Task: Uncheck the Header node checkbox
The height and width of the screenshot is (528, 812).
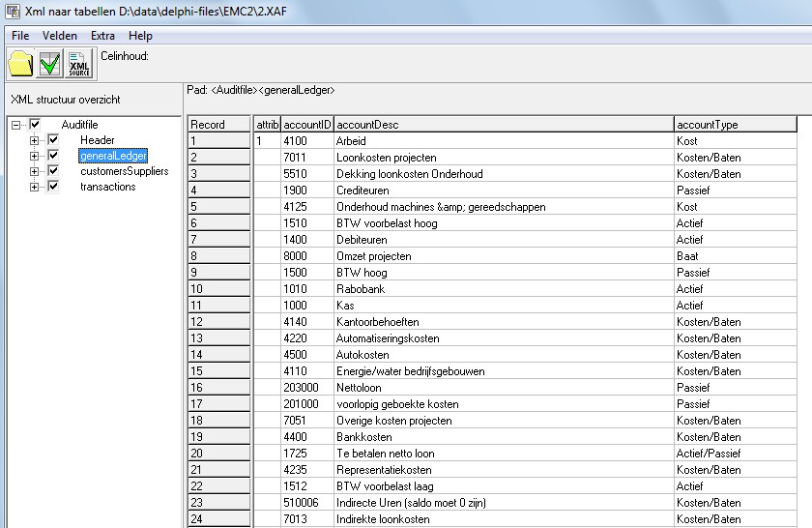Action: point(53,140)
